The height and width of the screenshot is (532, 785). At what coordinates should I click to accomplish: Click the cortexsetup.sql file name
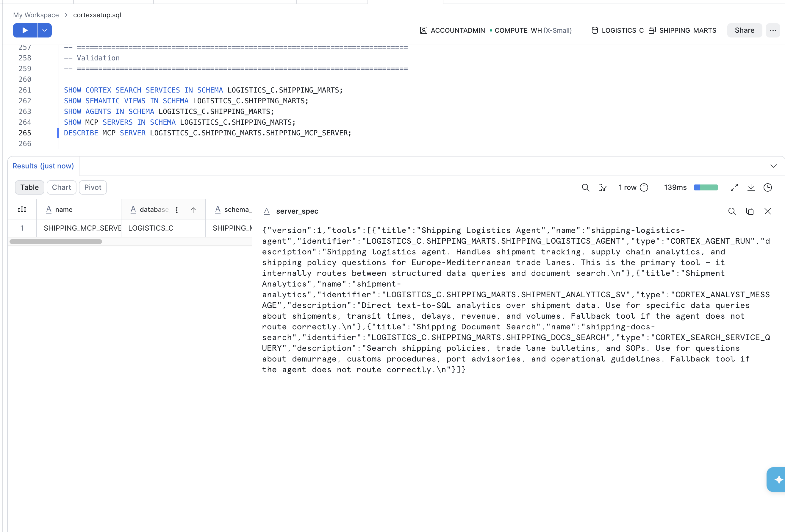[x=97, y=15]
